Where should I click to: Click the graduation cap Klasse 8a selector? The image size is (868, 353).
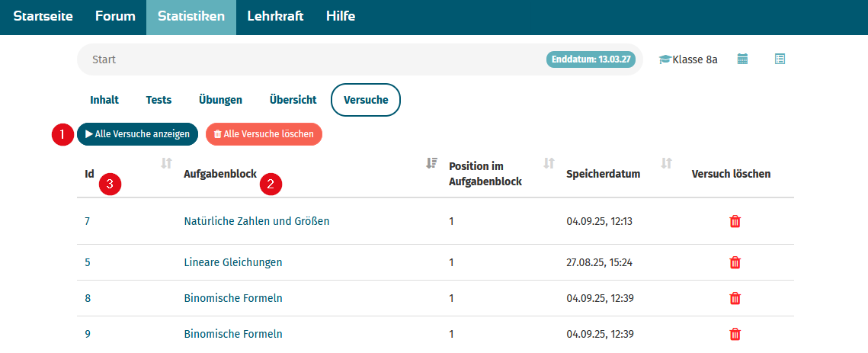click(x=688, y=59)
